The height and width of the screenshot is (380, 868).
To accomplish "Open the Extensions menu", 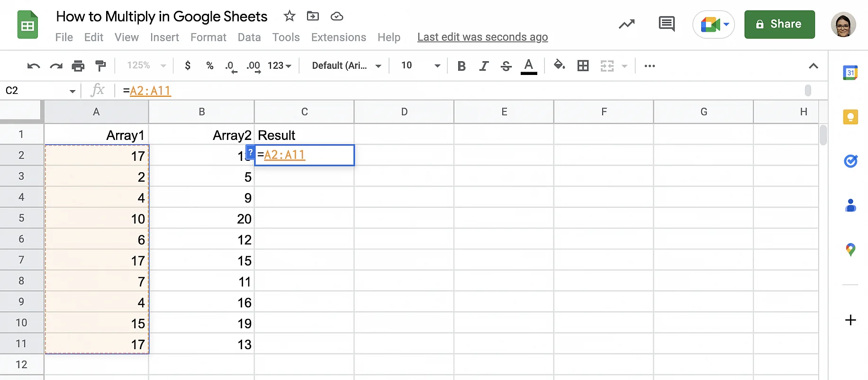I will coord(338,37).
